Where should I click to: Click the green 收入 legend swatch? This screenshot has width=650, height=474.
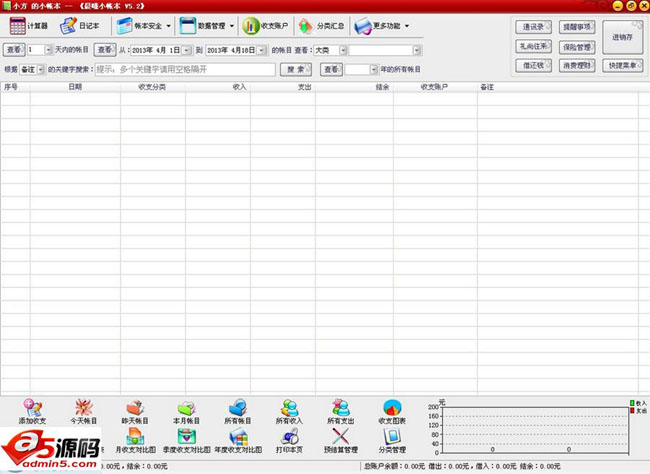point(632,403)
